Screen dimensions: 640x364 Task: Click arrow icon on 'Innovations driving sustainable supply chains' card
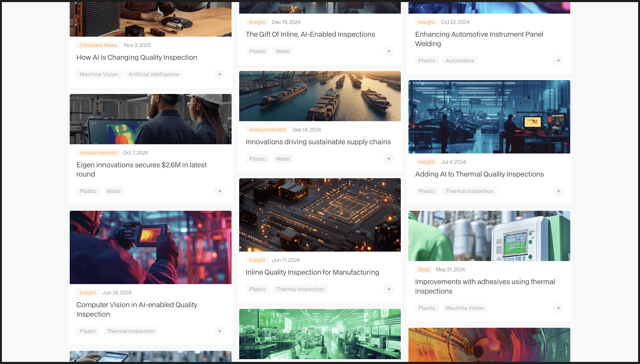pyautogui.click(x=388, y=159)
